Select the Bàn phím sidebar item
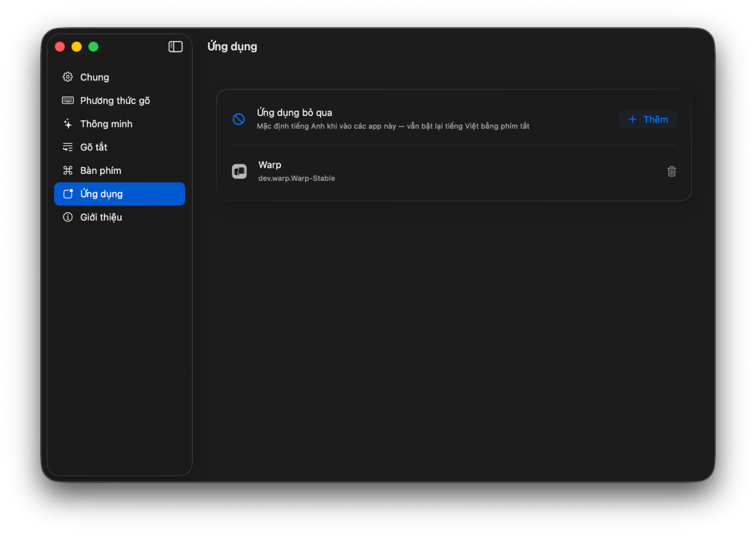Image resolution: width=756 pixels, height=536 pixels. tap(120, 170)
